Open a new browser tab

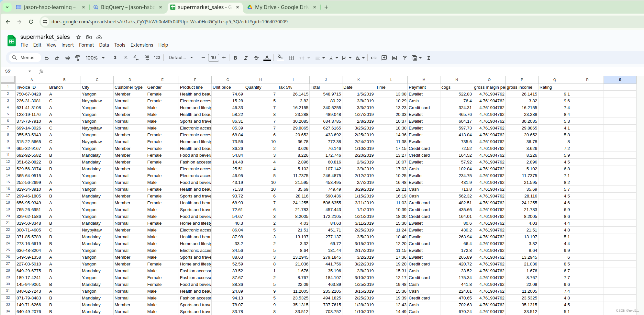(x=326, y=7)
